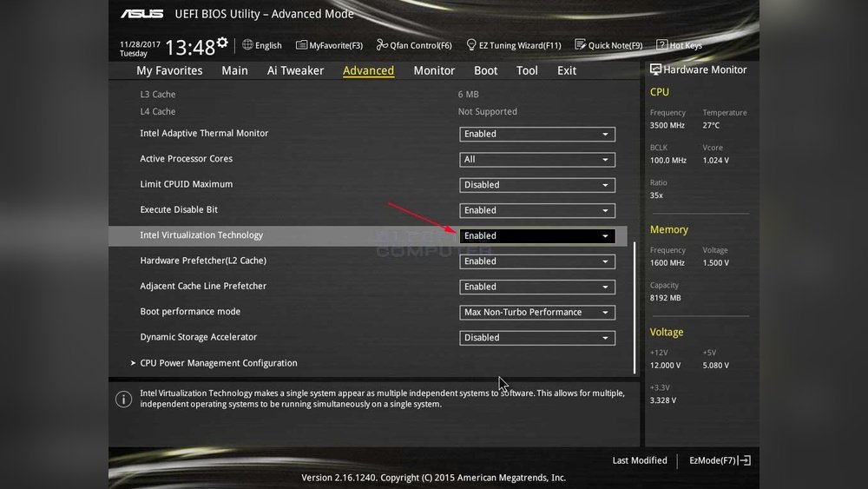Click the Hot Keys question mark icon
The width and height of the screenshot is (868, 489).
pyautogui.click(x=661, y=45)
